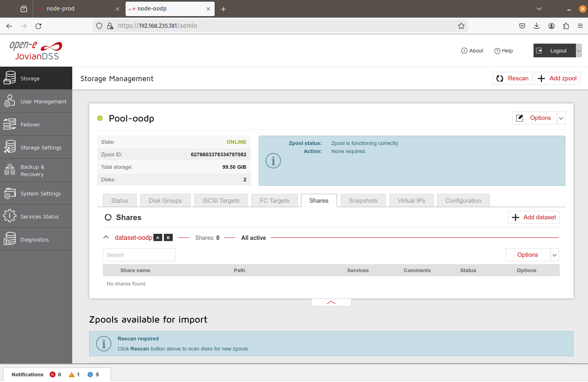The height and width of the screenshot is (382, 588).
Task: Click zpool status info icon
Action: click(273, 161)
